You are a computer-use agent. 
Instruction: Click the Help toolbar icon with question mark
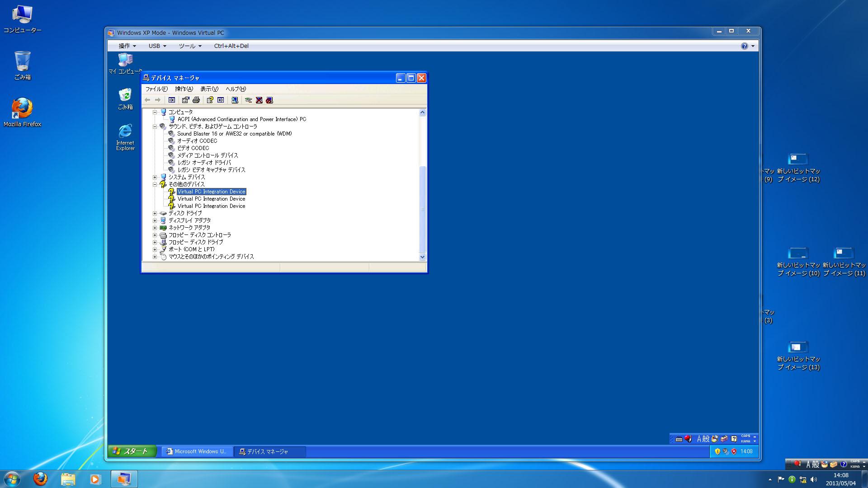(x=210, y=100)
